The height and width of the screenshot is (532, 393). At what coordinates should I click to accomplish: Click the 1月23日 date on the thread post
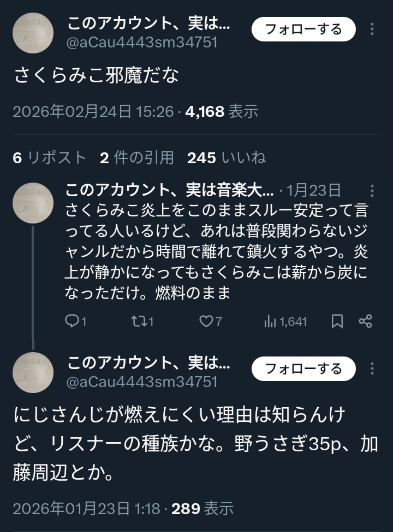(313, 190)
